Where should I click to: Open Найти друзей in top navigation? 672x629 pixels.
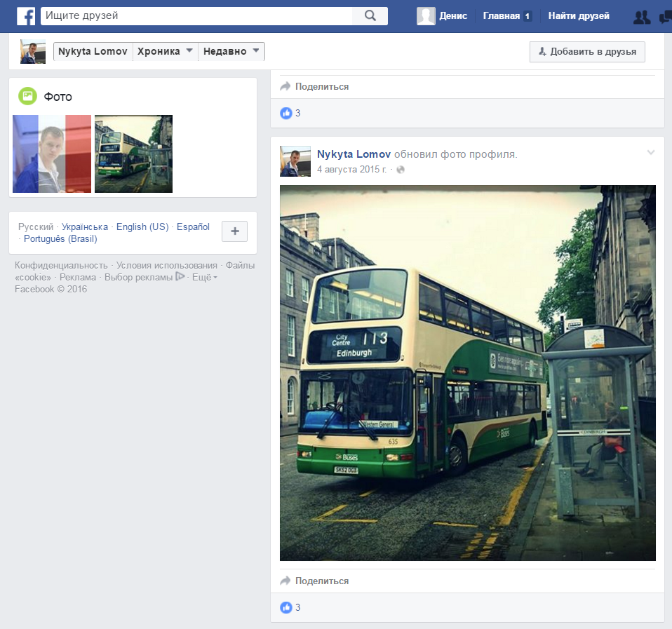tap(579, 16)
